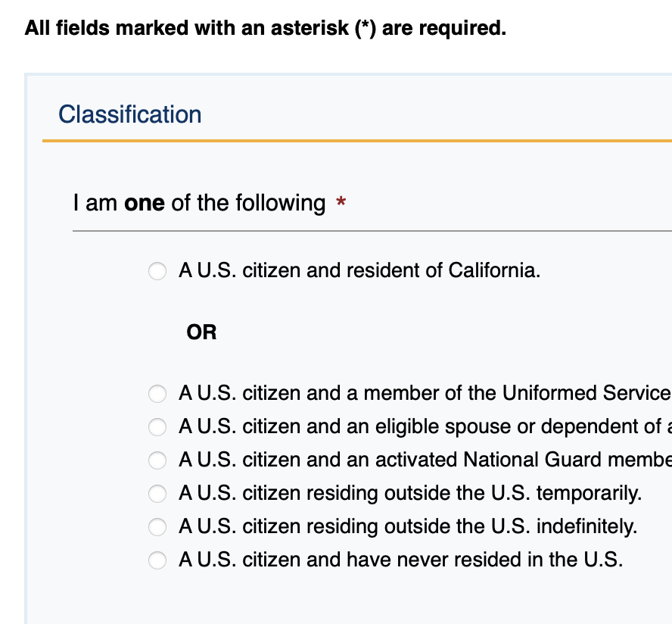672x624 pixels.
Task: Choose the residing outside U.S. indefinitely radio button
Action: pyautogui.click(x=157, y=527)
